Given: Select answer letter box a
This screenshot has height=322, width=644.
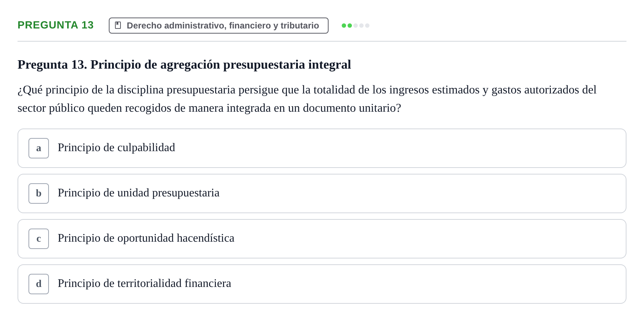Looking at the screenshot, I should click(x=39, y=148).
